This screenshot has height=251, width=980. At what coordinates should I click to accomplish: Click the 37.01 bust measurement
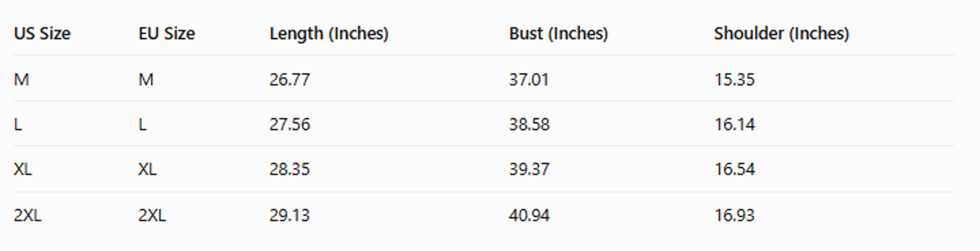click(529, 80)
